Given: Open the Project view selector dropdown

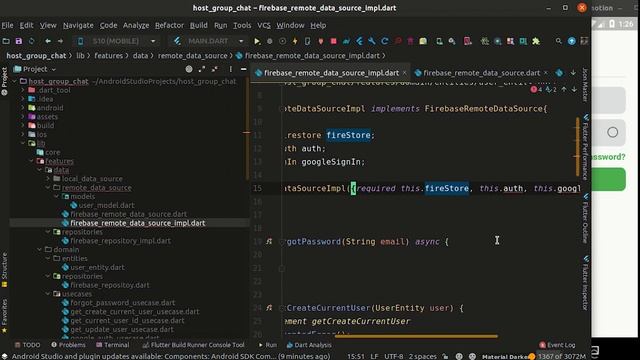Looking at the screenshot, I should [35, 69].
